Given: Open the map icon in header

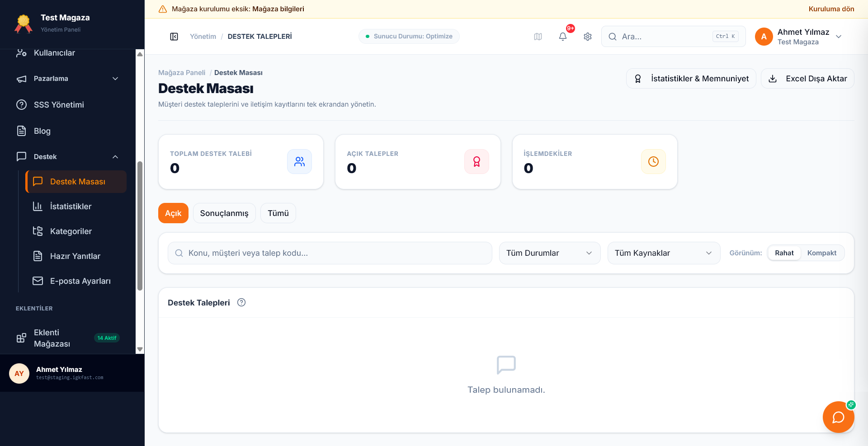Looking at the screenshot, I should 538,37.
